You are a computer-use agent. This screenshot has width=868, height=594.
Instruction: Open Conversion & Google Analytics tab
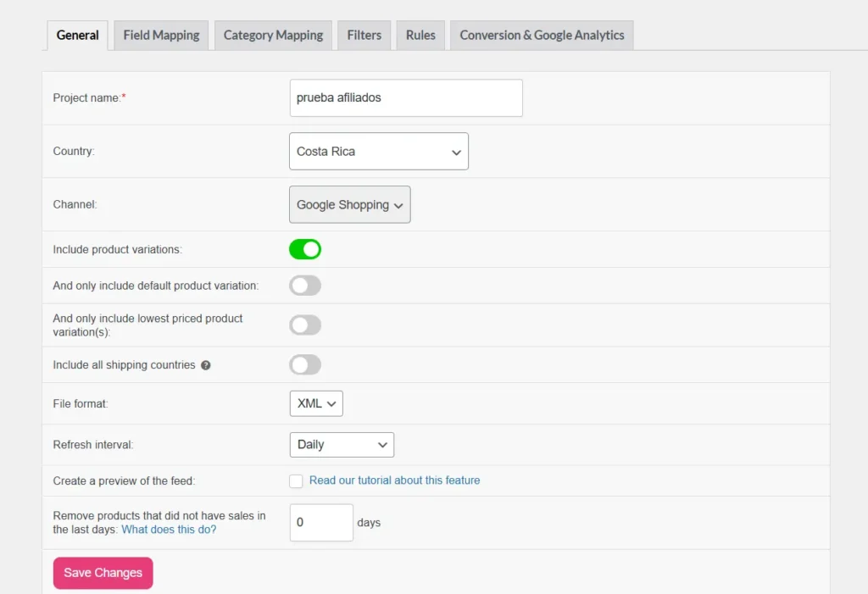pyautogui.click(x=542, y=36)
